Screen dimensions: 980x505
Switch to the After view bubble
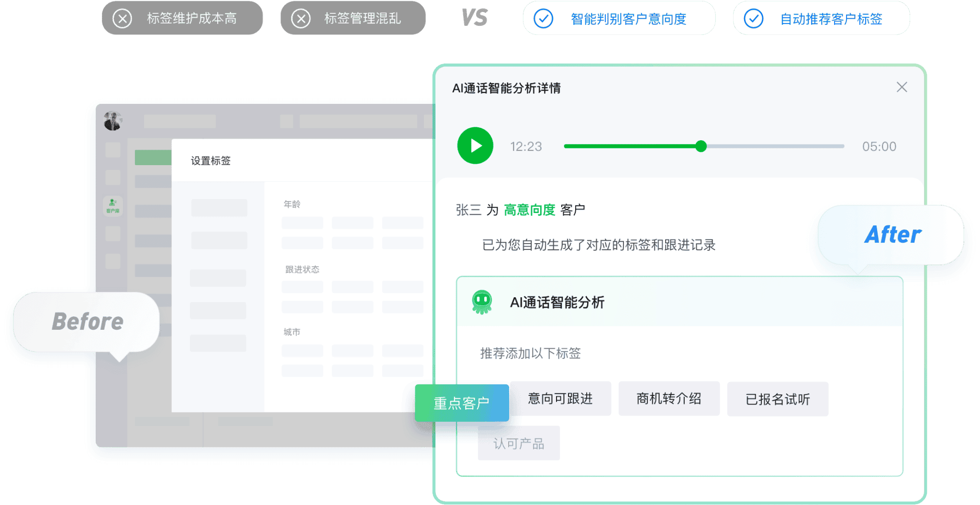tap(892, 234)
